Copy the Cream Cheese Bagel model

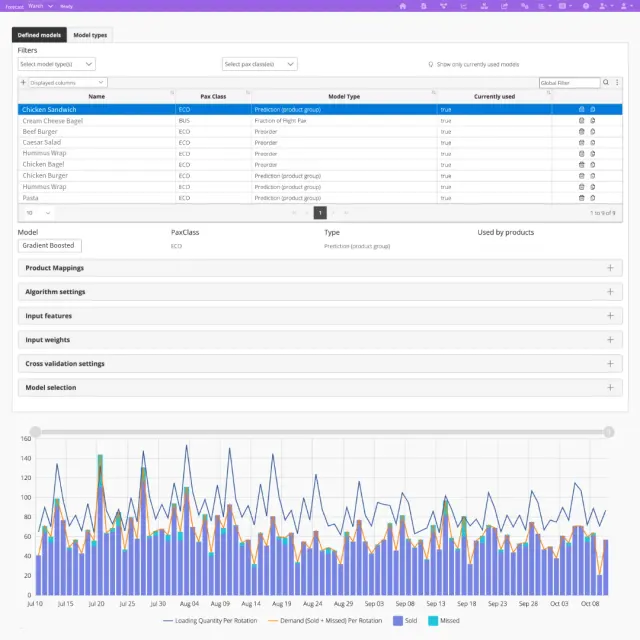pos(593,120)
